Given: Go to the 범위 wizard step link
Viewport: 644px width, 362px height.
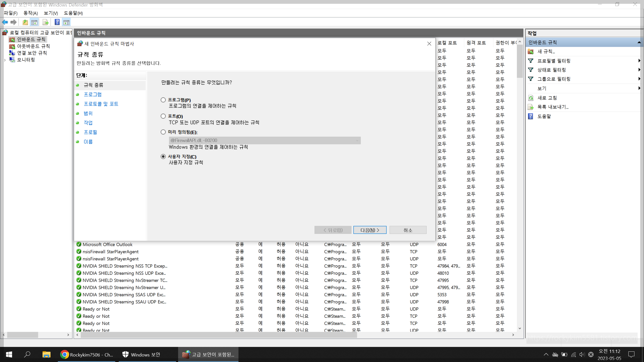Looking at the screenshot, I should [x=88, y=113].
